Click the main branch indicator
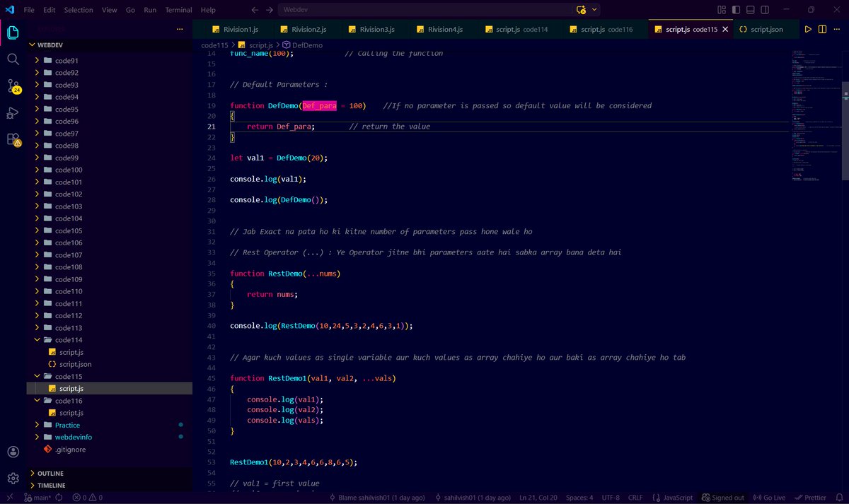849x504 pixels. [37, 498]
